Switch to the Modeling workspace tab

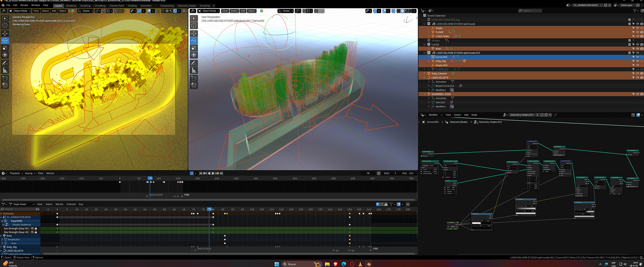click(x=71, y=6)
